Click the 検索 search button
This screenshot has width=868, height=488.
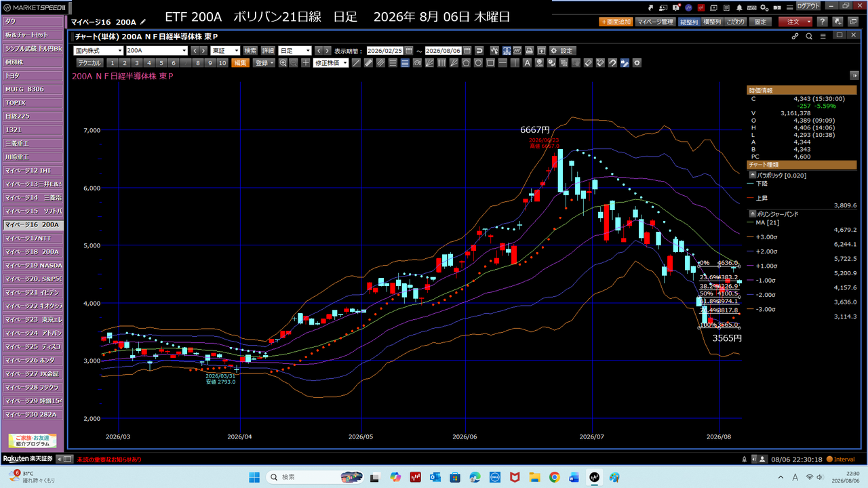pyautogui.click(x=251, y=51)
